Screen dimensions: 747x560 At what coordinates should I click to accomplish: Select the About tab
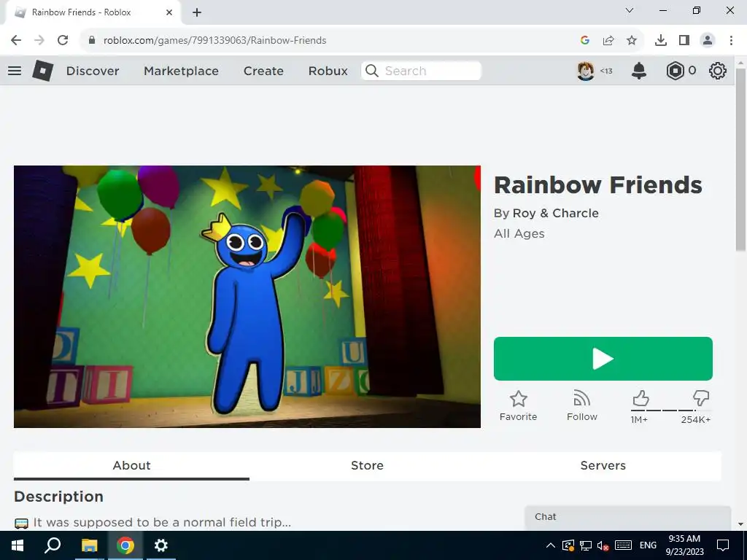click(131, 466)
